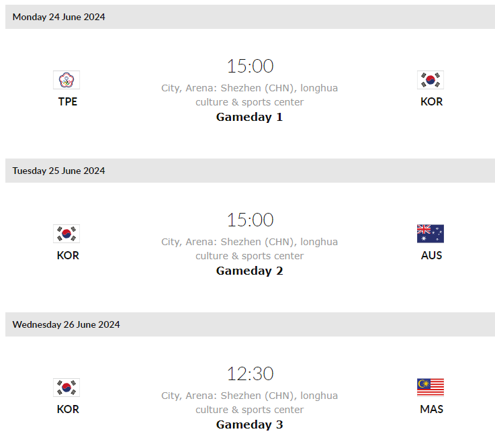Click the 15:00 time for TPE vs KOR
Screen dimensions: 495x448
(x=250, y=66)
